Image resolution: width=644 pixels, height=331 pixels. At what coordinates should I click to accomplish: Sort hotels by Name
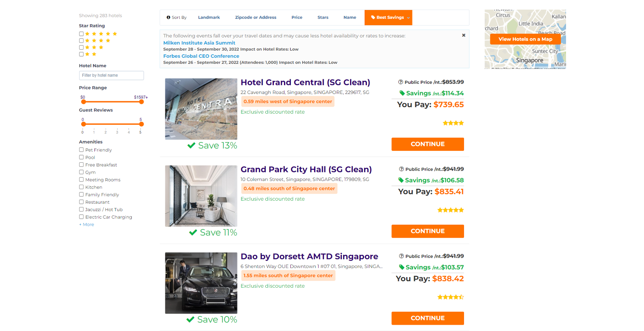click(350, 17)
